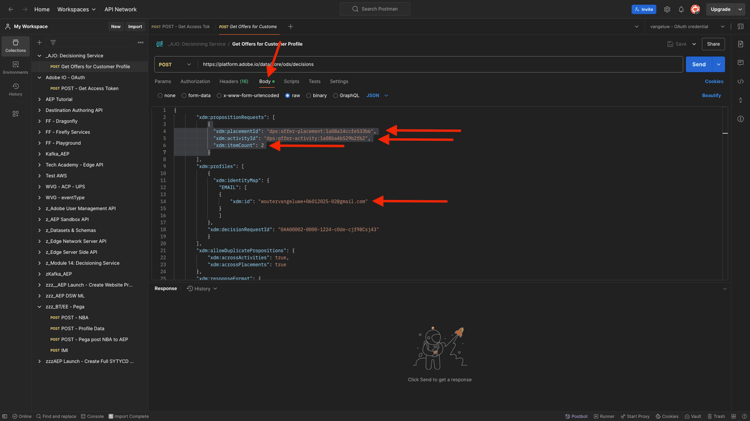Viewport: 750px width, 421px height.
Task: Open the History sidebar panel
Action: (15, 89)
